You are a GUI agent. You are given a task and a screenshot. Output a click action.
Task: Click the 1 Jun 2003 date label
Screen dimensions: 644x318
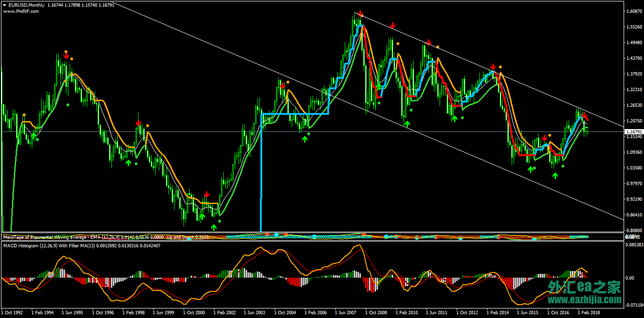pyautogui.click(x=255, y=313)
